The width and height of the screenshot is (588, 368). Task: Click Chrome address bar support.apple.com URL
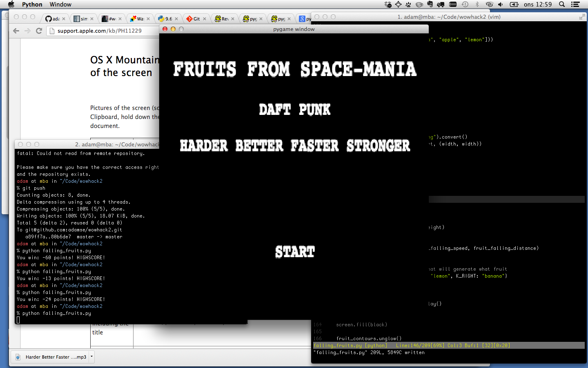coord(100,31)
